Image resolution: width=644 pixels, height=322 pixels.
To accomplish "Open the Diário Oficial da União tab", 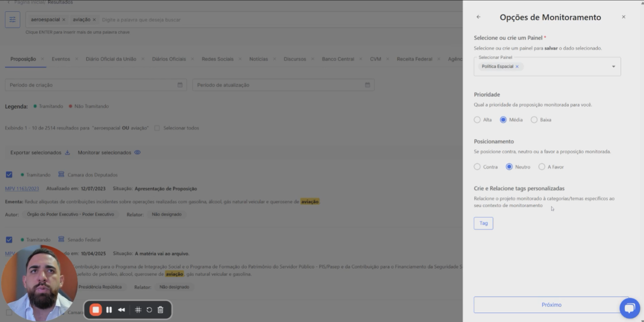I will coord(111,59).
